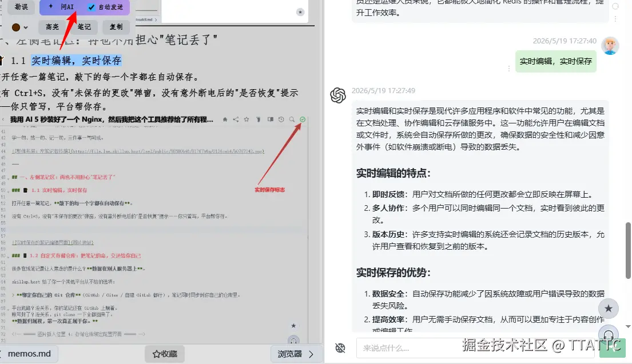
Task: Click the timestamp 2026/5/19 17:27:49
Action: pyautogui.click(x=383, y=91)
